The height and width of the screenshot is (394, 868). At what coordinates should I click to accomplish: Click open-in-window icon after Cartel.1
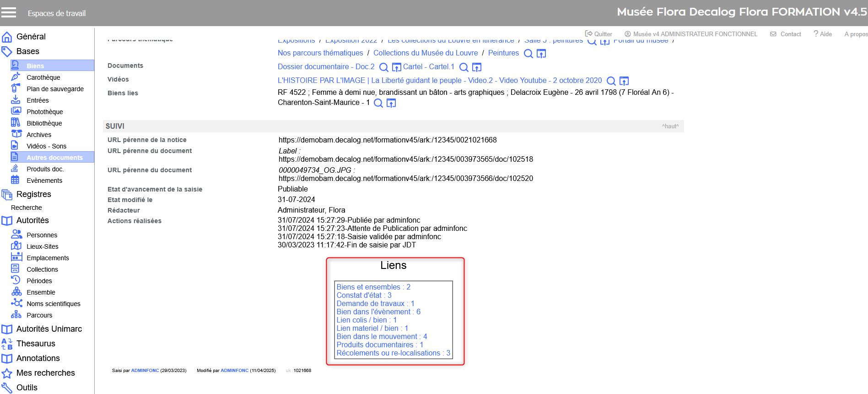tap(477, 67)
